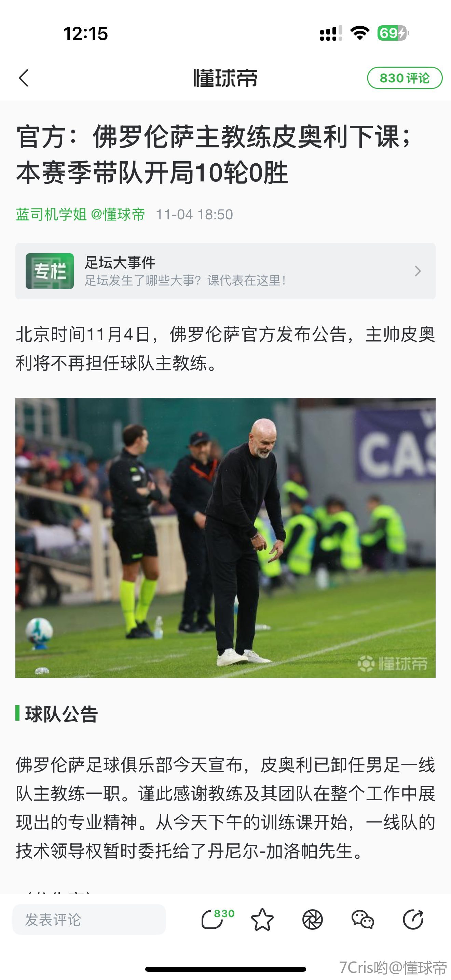Screen dimensions: 451x980
Task: Open author link 蓝司机学姐 @懂球帝
Action: [x=80, y=215]
